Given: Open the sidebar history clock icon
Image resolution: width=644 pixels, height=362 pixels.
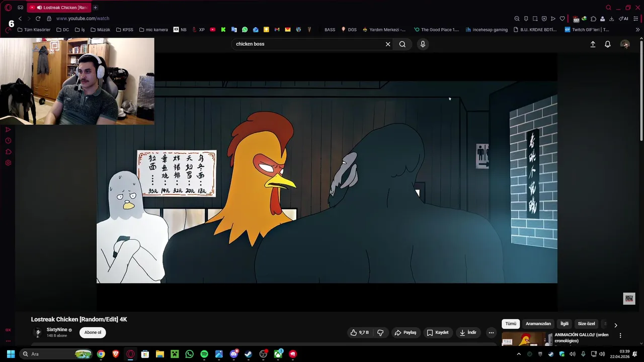Looking at the screenshot, I should (x=8, y=141).
